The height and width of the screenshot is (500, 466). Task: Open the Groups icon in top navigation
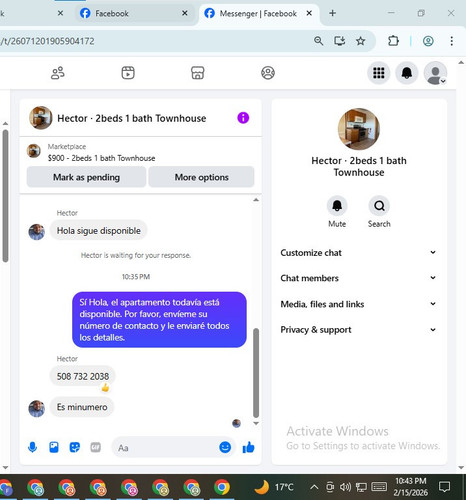(268, 73)
